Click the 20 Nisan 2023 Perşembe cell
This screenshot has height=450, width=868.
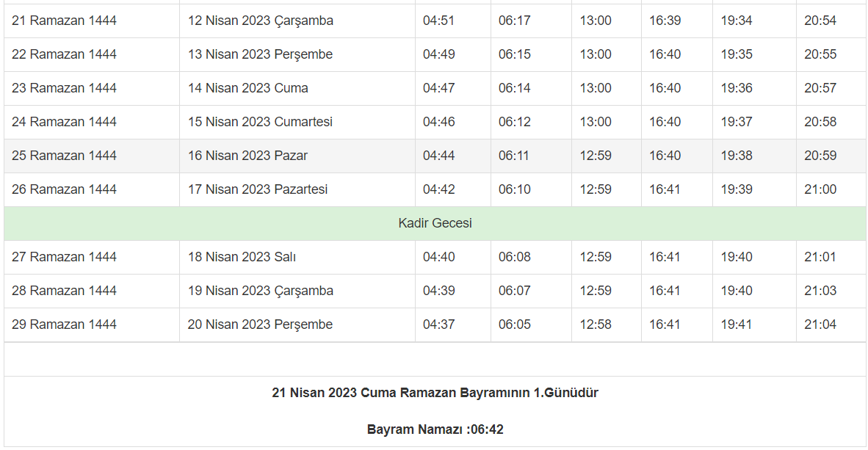tap(260, 324)
